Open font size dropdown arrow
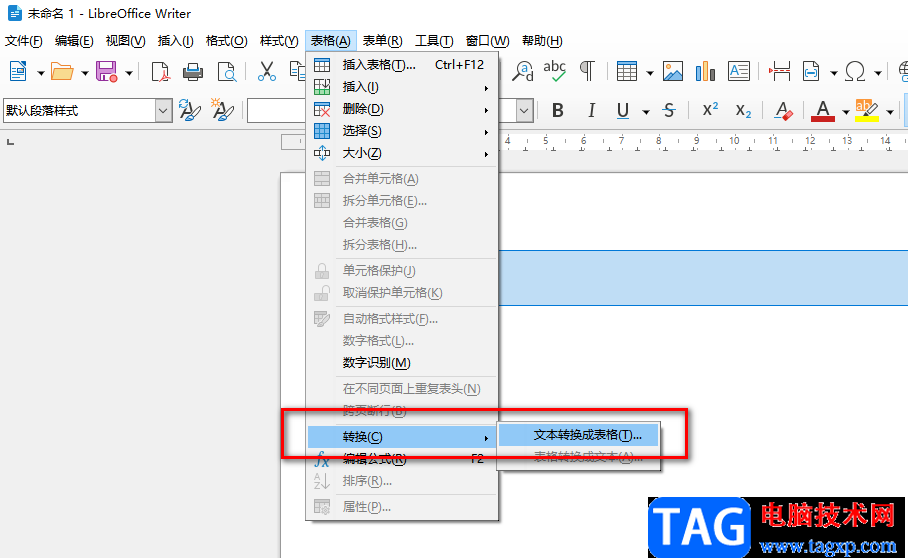This screenshot has width=908, height=558. click(525, 111)
